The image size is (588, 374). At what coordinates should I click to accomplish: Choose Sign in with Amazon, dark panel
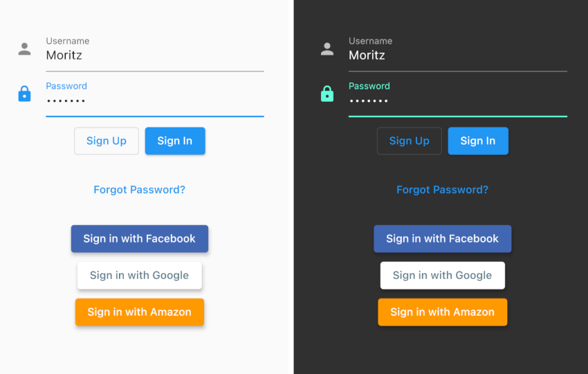443,312
